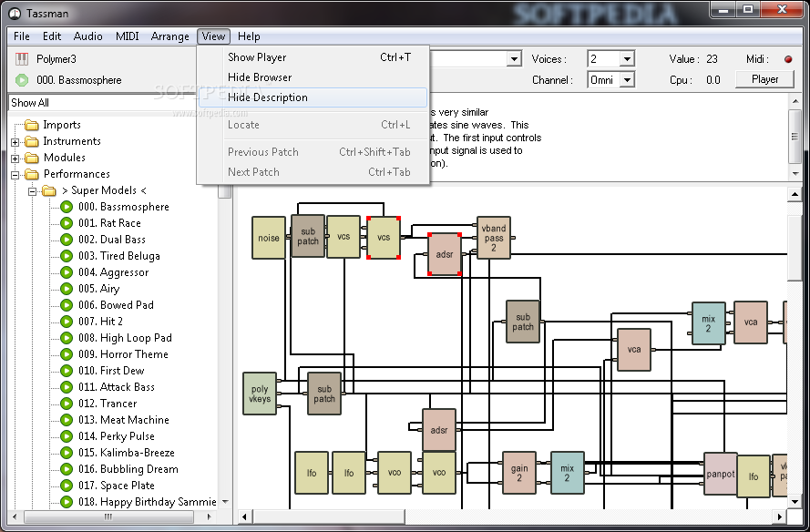Select the sub patch module beside poly vkeys

tap(323, 394)
